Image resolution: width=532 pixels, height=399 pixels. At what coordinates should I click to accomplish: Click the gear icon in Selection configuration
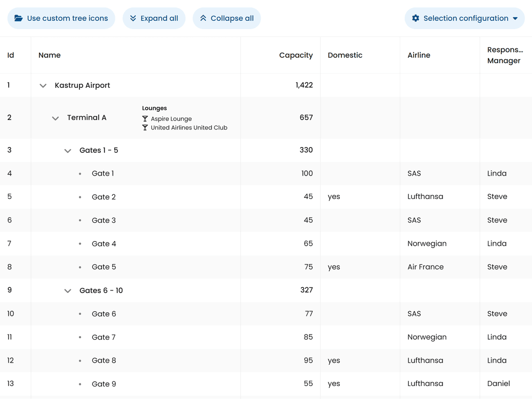416,18
